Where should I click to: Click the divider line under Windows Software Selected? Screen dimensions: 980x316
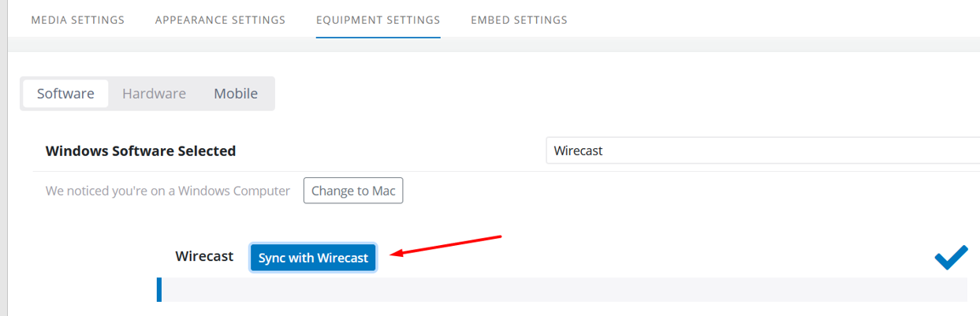505,171
